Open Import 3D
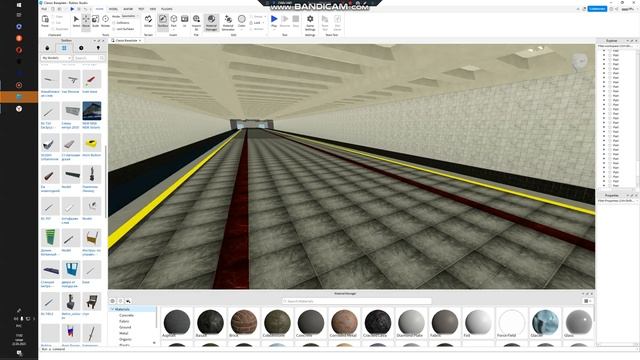 [x=196, y=22]
